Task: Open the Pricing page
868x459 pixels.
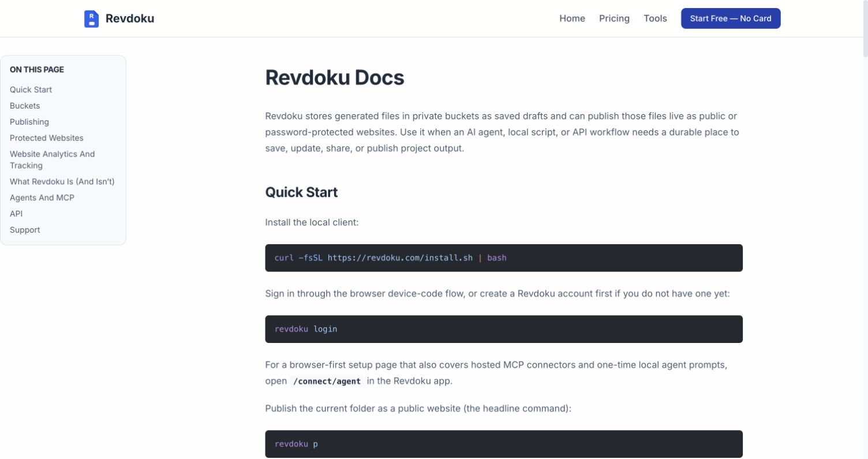Action: [614, 18]
